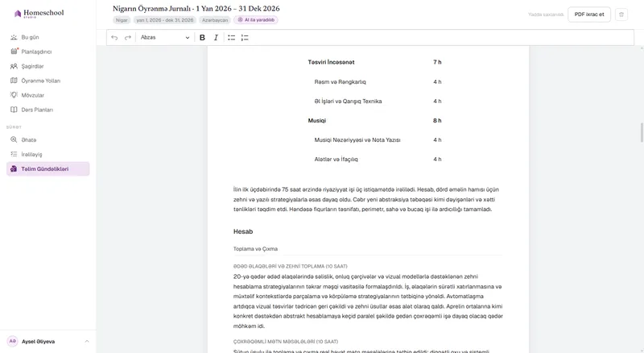
Task: Toggle italic formatting
Action: click(x=216, y=37)
